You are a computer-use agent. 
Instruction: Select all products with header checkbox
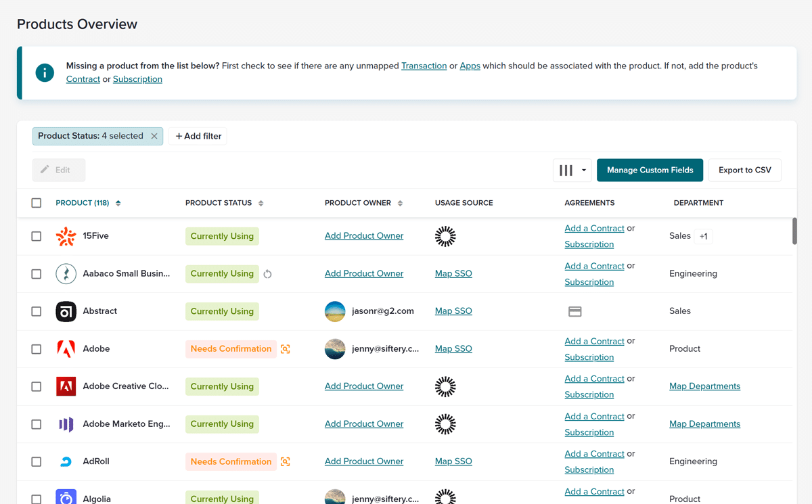pos(37,203)
